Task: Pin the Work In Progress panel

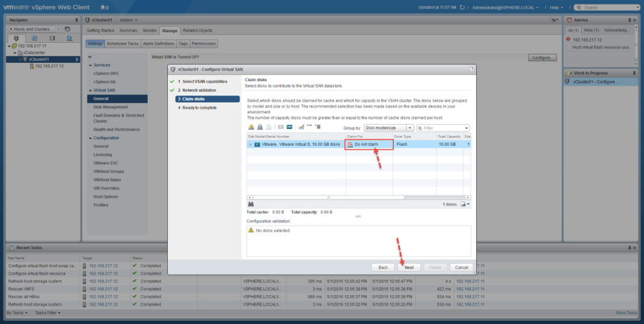Action: pos(635,73)
